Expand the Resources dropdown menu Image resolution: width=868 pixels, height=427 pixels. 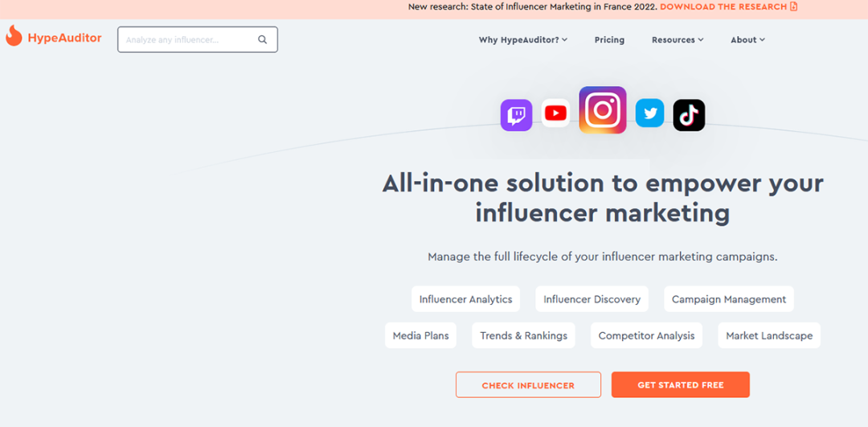point(678,40)
